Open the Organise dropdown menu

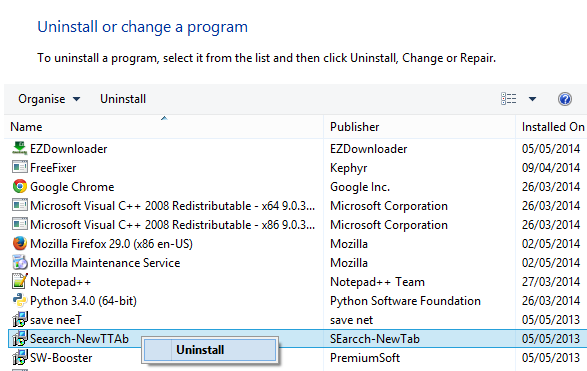(x=49, y=99)
